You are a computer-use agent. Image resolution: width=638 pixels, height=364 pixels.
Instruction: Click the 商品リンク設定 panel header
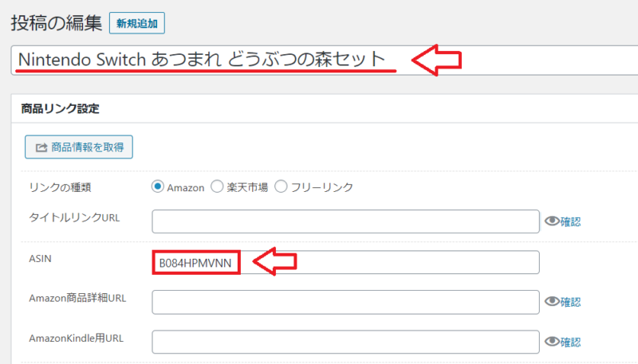(325, 108)
